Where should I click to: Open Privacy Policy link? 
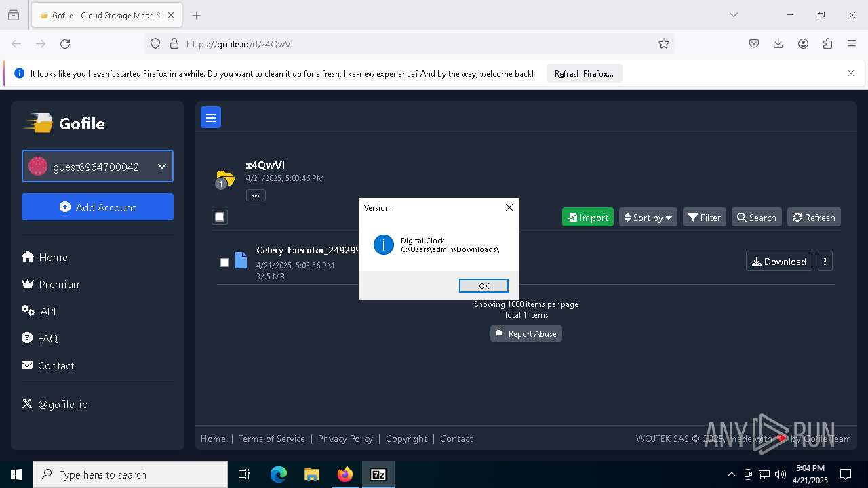[345, 439]
